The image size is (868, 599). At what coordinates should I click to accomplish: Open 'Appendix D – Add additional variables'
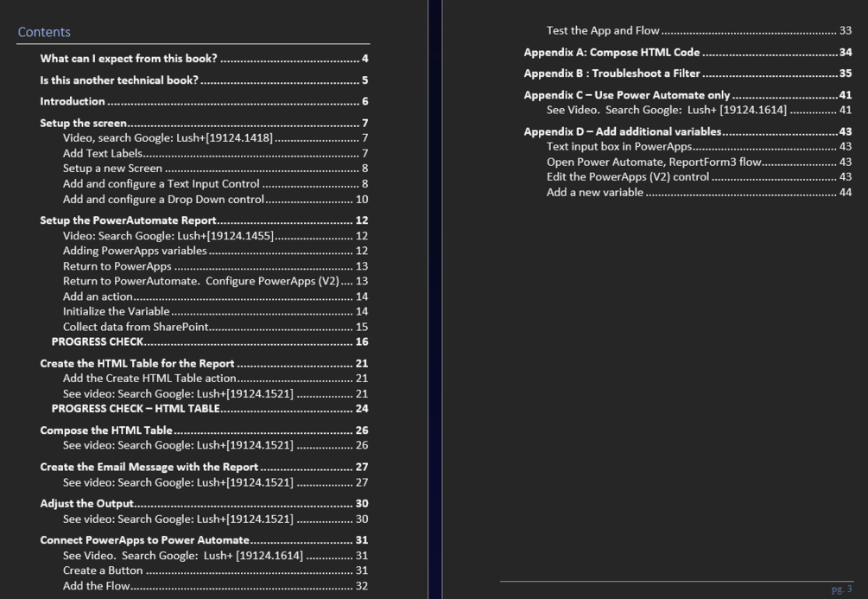(687, 132)
